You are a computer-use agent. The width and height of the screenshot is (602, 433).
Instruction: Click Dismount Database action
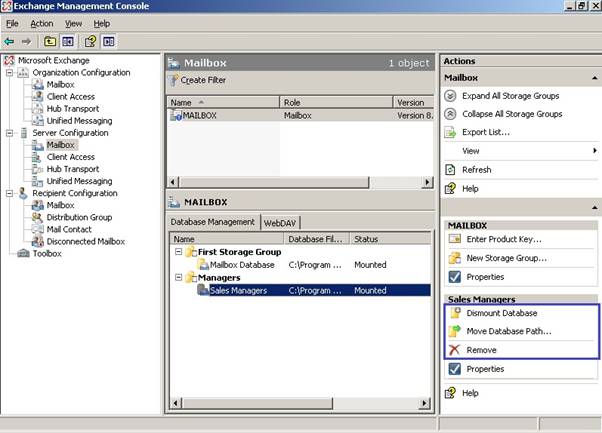(x=502, y=313)
